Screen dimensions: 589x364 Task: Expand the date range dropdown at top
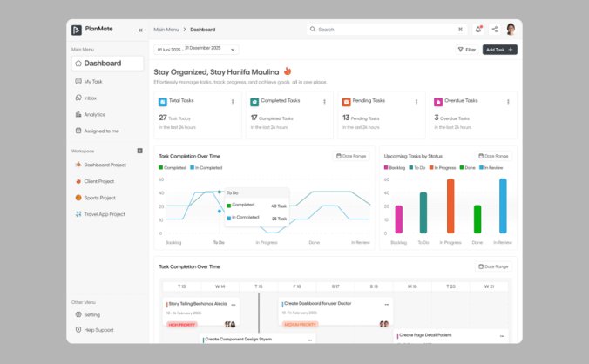(x=196, y=50)
